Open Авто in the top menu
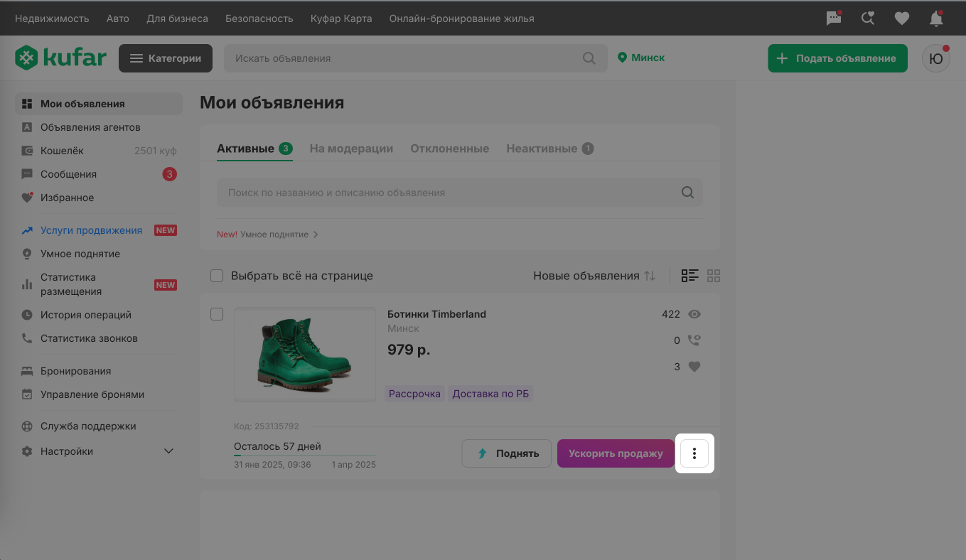 point(118,18)
